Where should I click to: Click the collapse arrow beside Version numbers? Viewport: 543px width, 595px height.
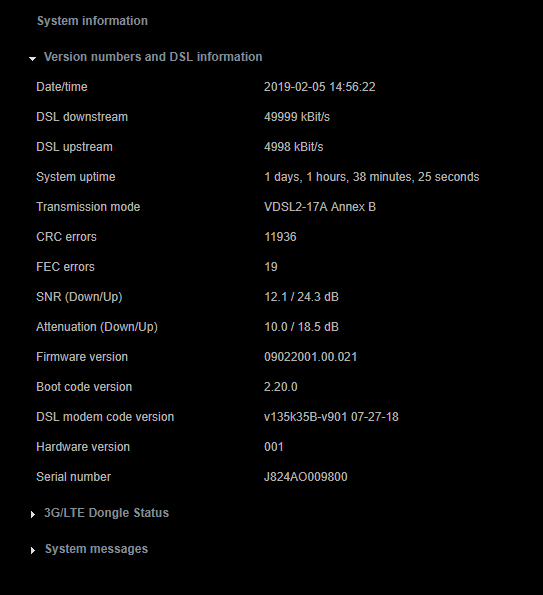tap(33, 58)
